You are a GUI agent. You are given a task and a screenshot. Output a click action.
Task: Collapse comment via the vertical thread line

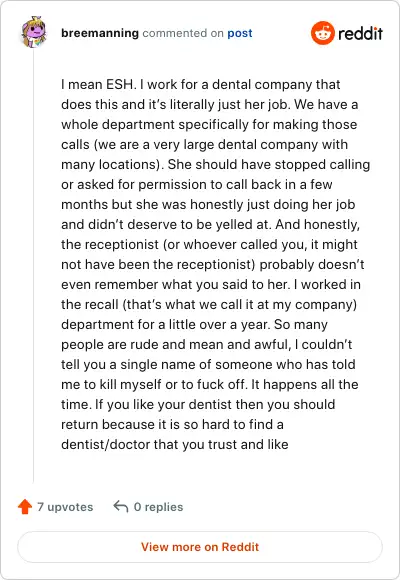[x=33, y=266]
